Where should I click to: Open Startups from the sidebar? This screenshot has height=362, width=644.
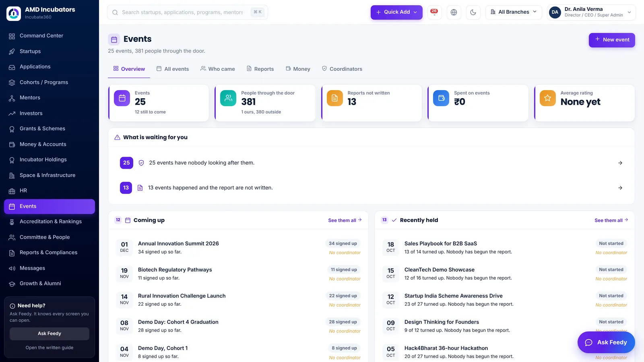click(x=50, y=51)
